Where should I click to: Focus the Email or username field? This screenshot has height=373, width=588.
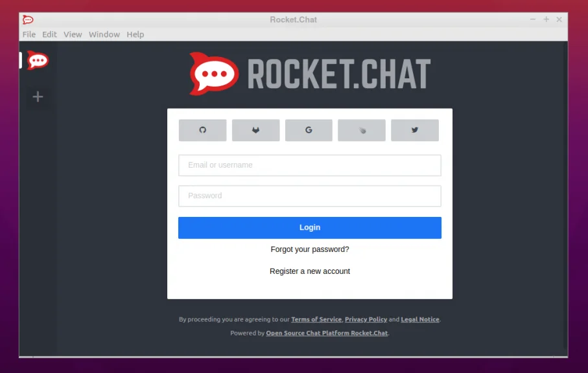(309, 165)
